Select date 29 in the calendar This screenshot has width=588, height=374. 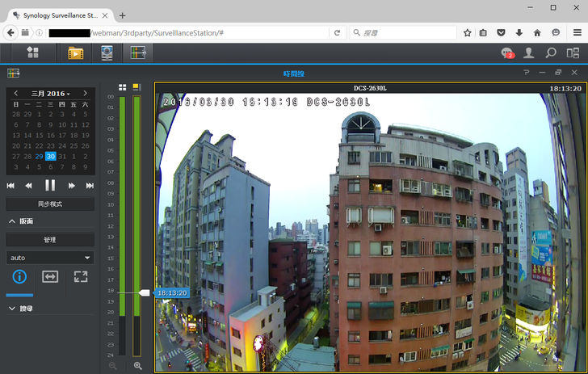(x=39, y=156)
